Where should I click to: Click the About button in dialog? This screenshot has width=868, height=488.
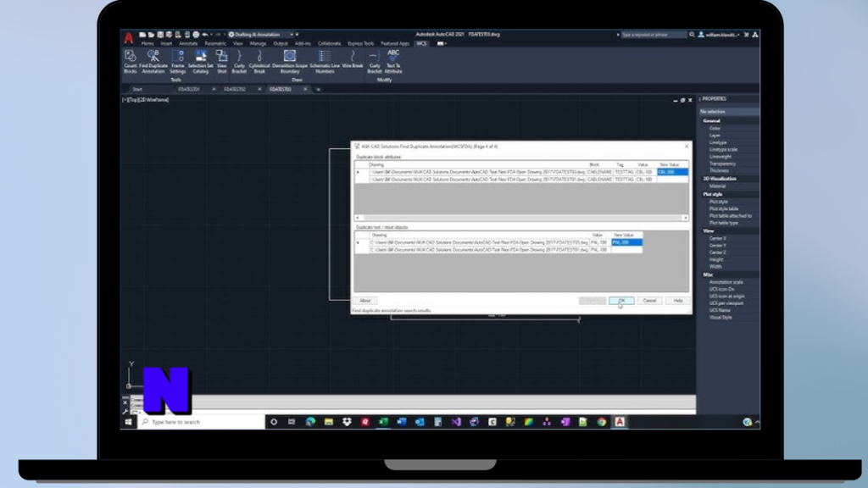coord(365,301)
